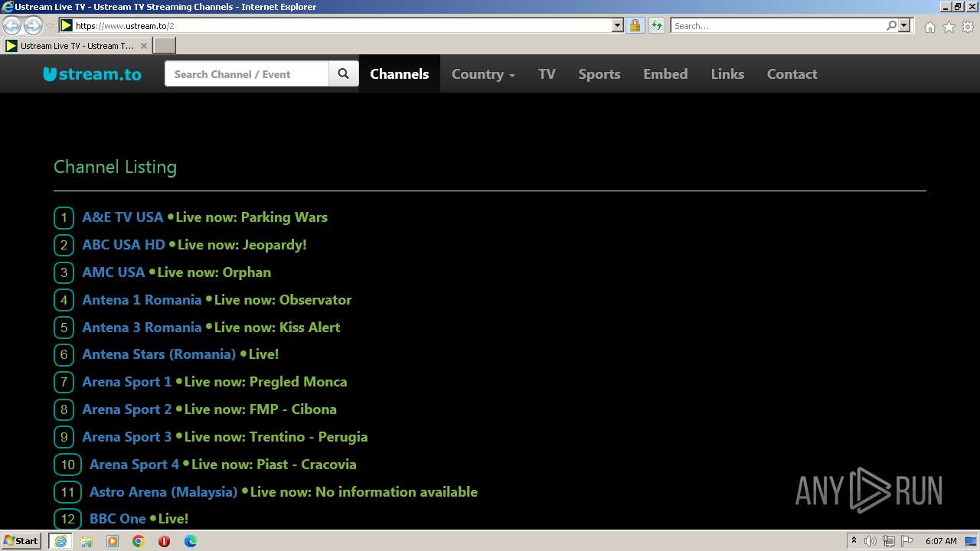Click into Search Channel / Event field

pyautogui.click(x=247, y=73)
